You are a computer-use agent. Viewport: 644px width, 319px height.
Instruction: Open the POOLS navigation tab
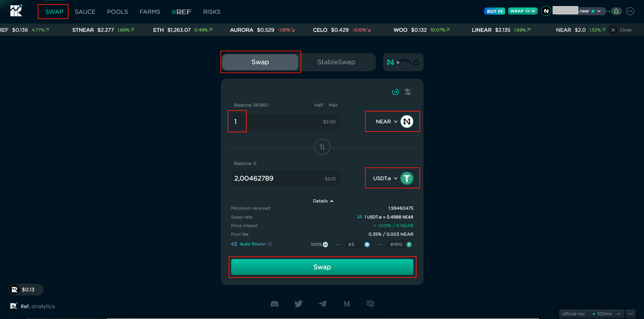[117, 12]
